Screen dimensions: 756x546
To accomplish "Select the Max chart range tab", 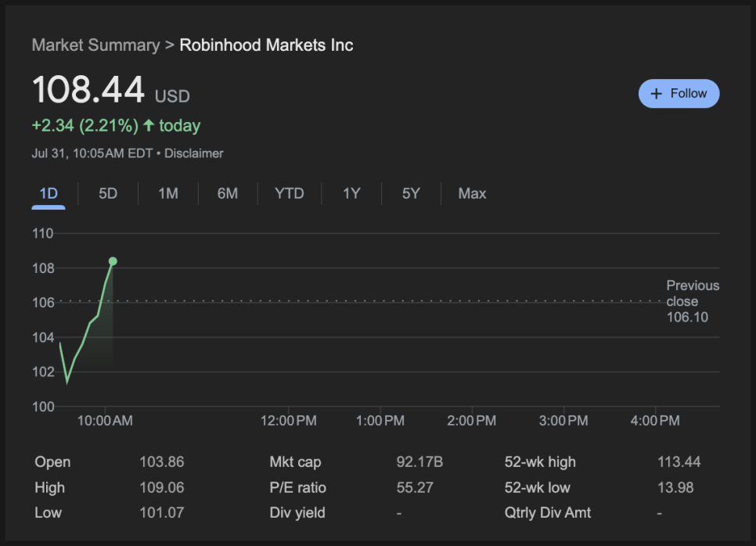I will 472,194.
